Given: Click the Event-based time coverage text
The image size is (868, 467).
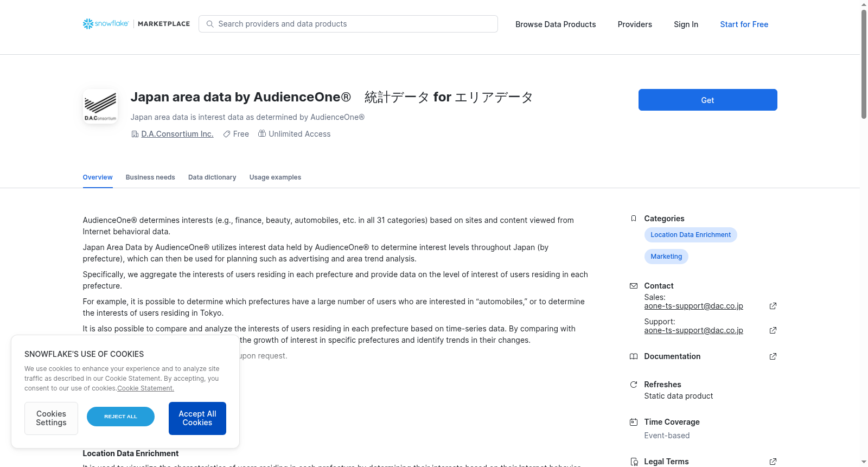Looking at the screenshot, I should (667, 436).
